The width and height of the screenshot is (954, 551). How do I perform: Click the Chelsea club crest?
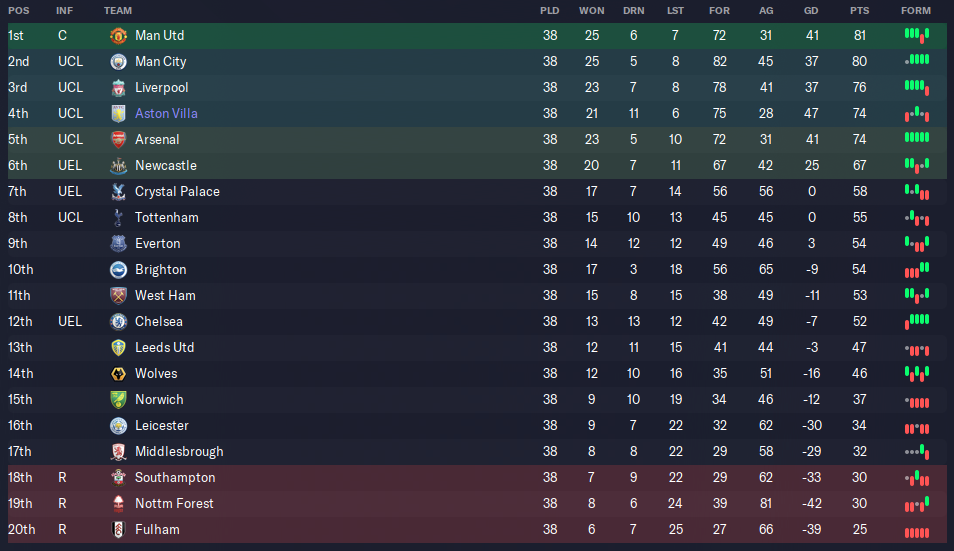(x=118, y=322)
